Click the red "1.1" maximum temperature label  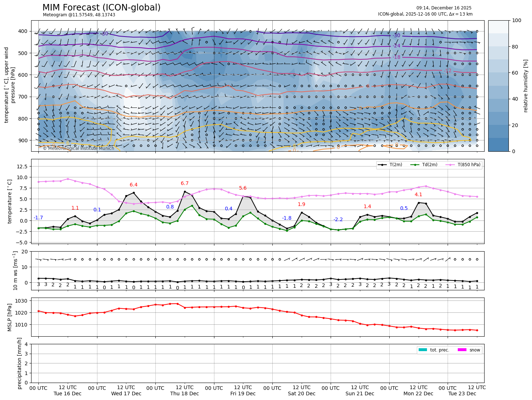(75, 208)
